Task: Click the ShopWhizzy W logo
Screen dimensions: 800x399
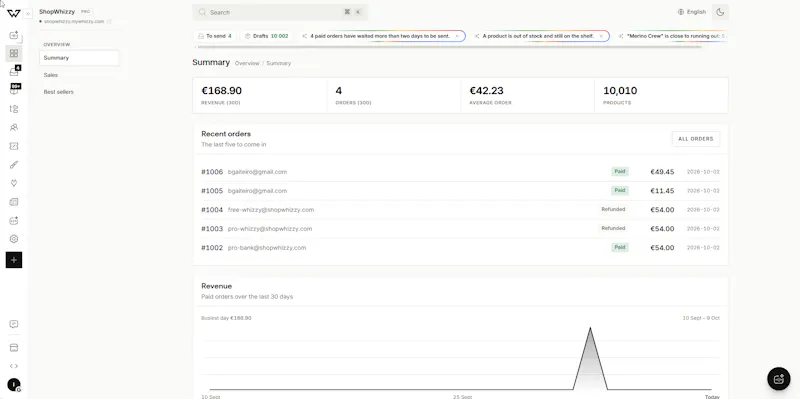Action: (14, 13)
